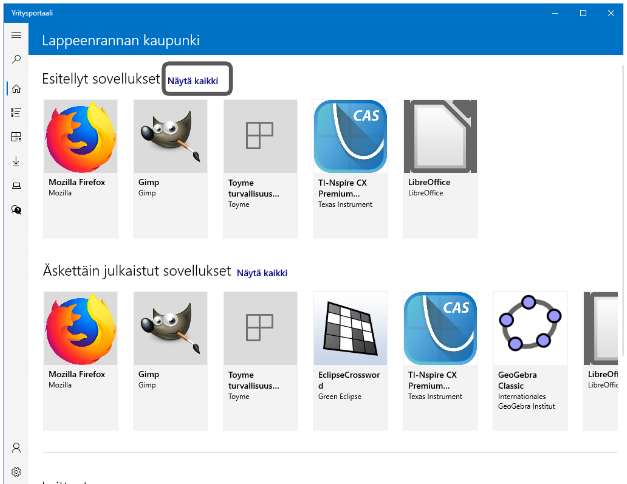Open the partially visible LibreOffice tile in recent apps
Image resolution: width=627 pixels, height=484 pixels.
[x=601, y=361]
